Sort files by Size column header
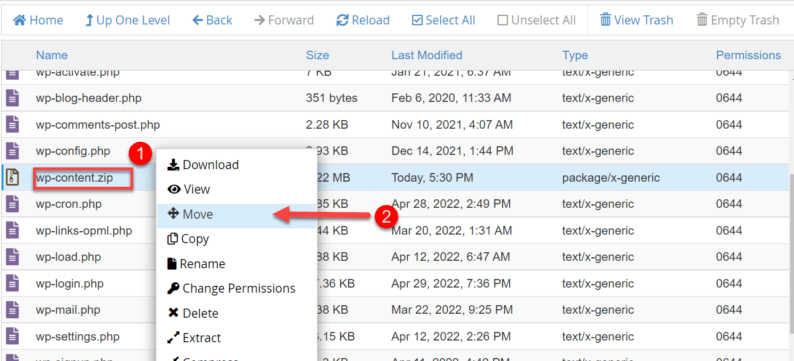794x361 pixels. [x=317, y=55]
